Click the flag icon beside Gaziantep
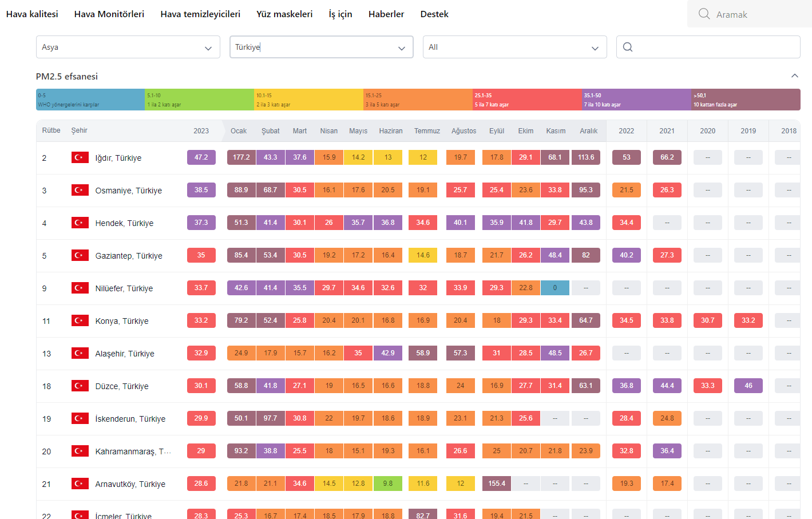The height and width of the screenshot is (519, 812). (80, 255)
